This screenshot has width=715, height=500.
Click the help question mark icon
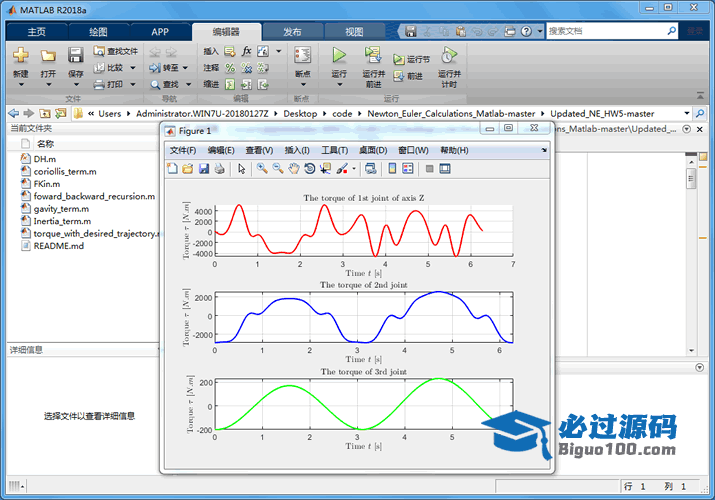pos(526,31)
